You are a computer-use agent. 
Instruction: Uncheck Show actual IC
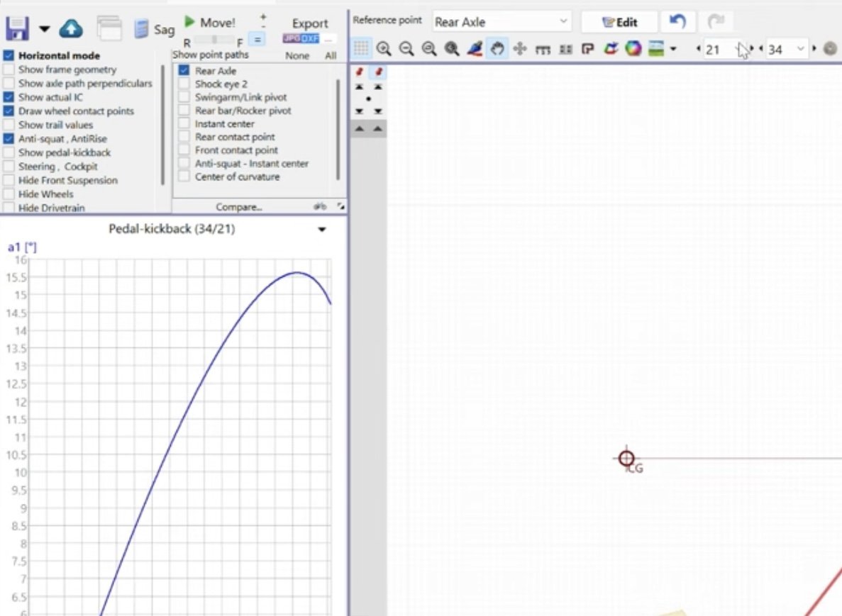9,97
